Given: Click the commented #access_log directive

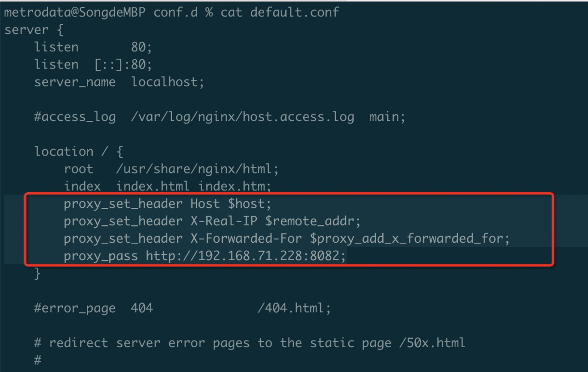Looking at the screenshot, I should click(x=75, y=117).
